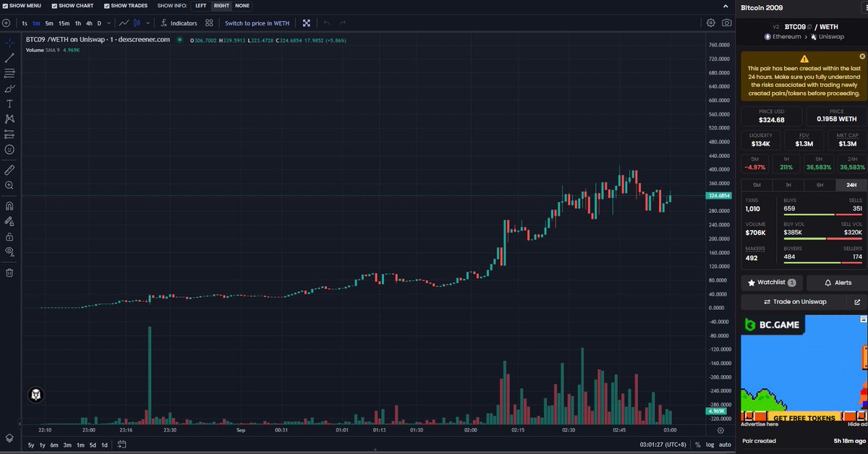Toggle the magnet snap mode
The height and width of the screenshot is (454, 868).
pyautogui.click(x=9, y=206)
